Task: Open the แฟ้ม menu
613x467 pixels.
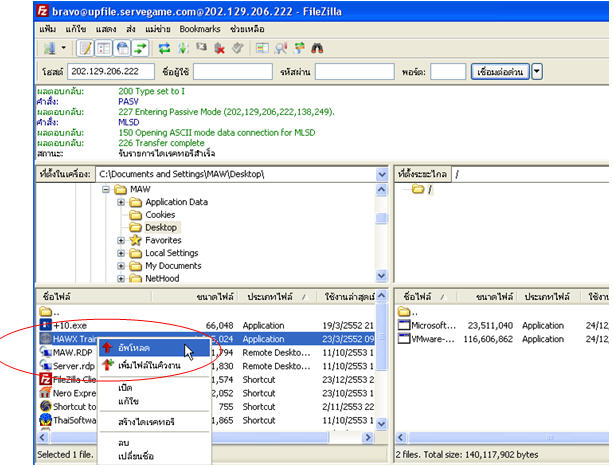Action: (x=48, y=29)
